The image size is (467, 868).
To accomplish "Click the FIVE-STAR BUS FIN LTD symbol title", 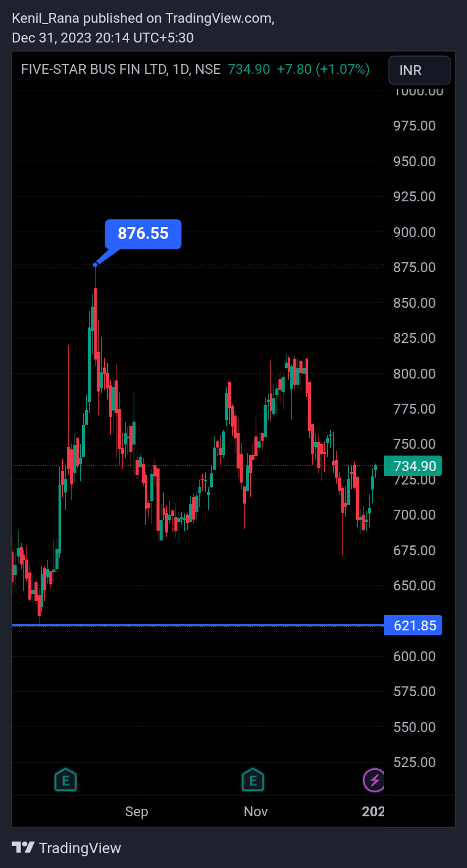I will point(94,70).
